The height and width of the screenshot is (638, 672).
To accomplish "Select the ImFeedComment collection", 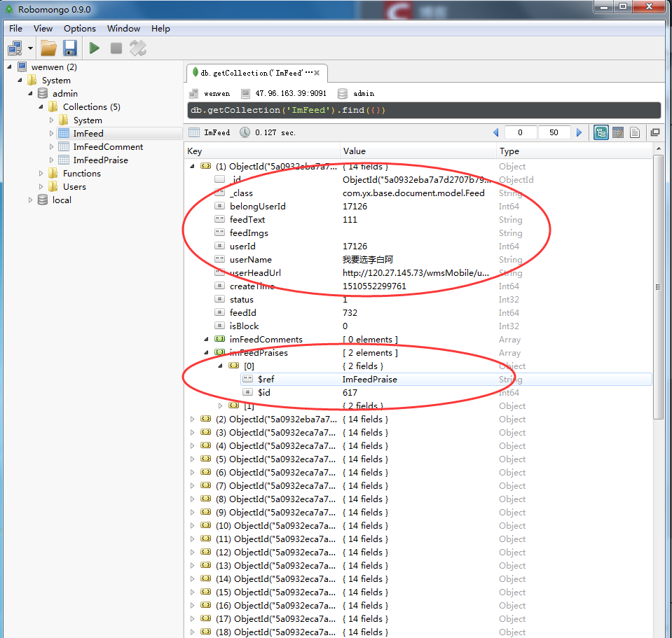I will click(108, 147).
